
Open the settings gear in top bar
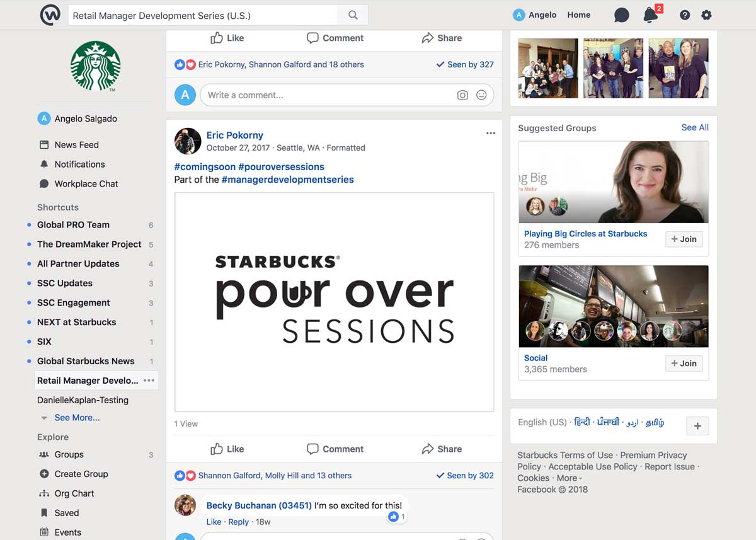click(x=706, y=15)
